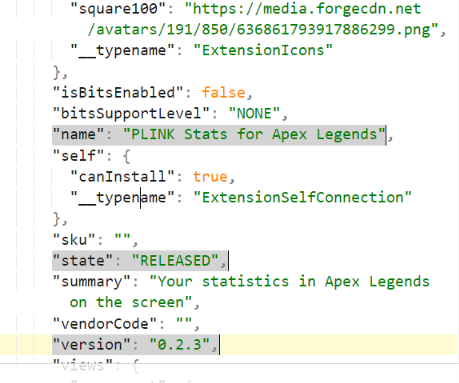Click the "PLINK Stats for Apex Legends" value
This screenshot has height=383, width=459.
(254, 135)
